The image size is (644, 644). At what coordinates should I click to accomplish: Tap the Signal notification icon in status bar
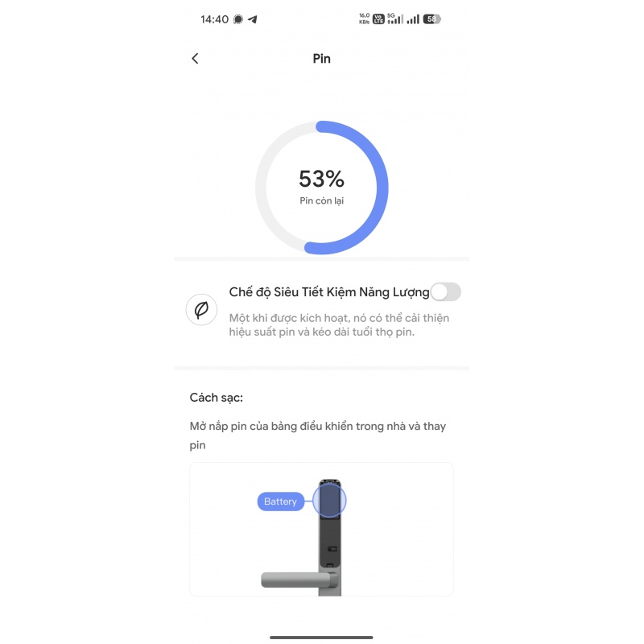238,19
